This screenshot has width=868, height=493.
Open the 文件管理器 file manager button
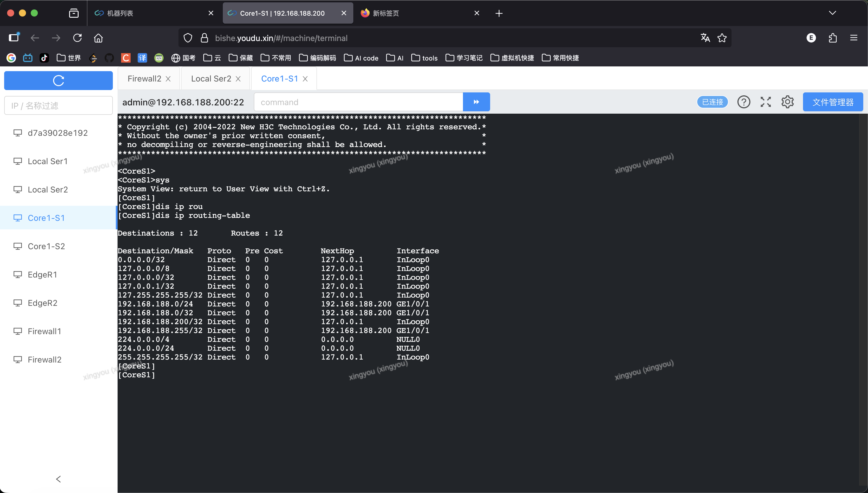(833, 102)
